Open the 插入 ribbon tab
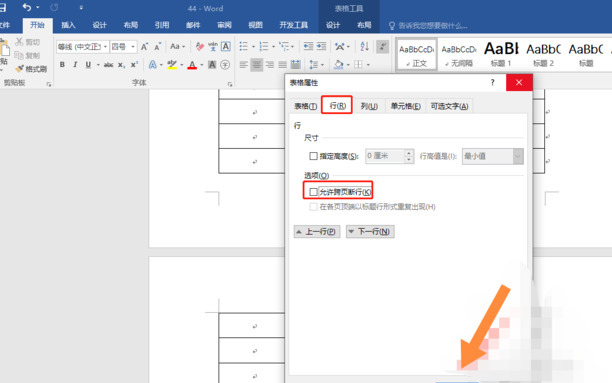 click(68, 25)
